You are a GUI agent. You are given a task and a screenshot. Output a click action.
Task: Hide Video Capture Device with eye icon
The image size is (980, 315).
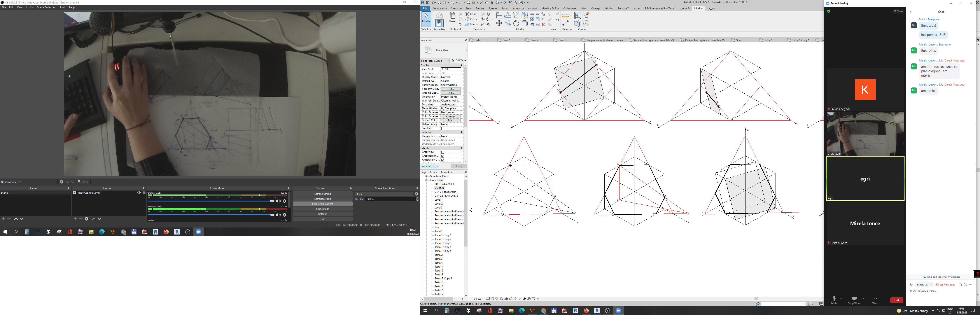139,193
